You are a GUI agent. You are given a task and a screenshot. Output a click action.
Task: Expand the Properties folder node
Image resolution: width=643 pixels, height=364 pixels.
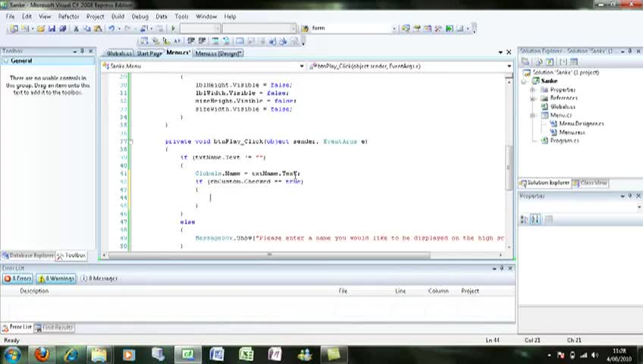(x=532, y=89)
